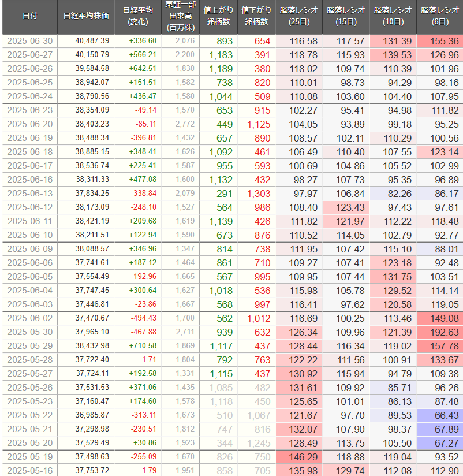Click the 騰落レシオ(25日) column header
This screenshot has width=463, height=476.
click(x=299, y=17)
